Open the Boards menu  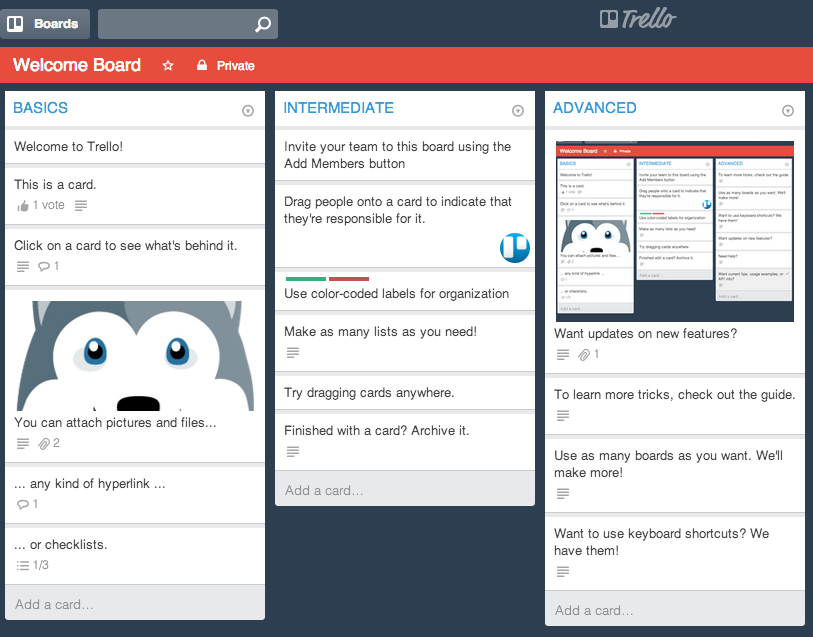click(45, 23)
